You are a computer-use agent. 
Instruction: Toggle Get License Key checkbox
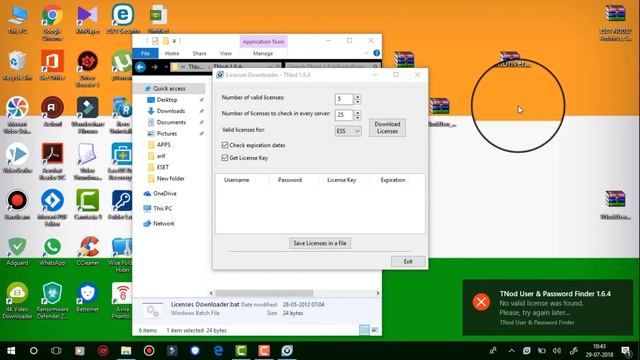224,158
